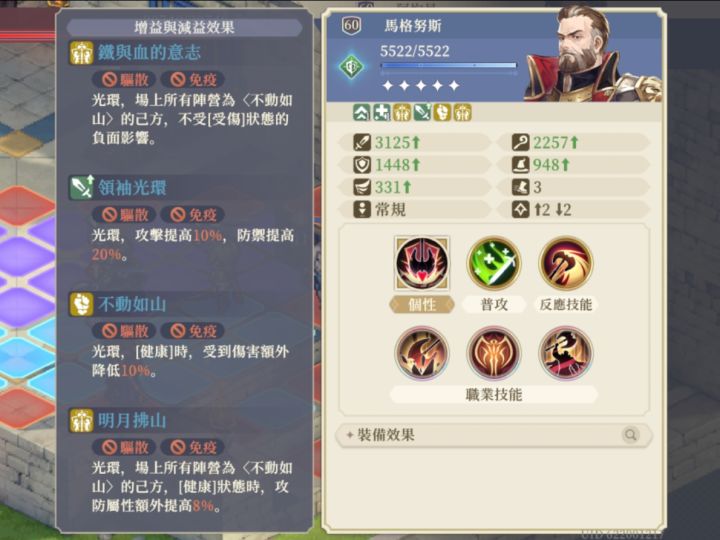This screenshot has height=540, width=720.
Task: Switch to the 個性 label tab
Action: (x=422, y=304)
